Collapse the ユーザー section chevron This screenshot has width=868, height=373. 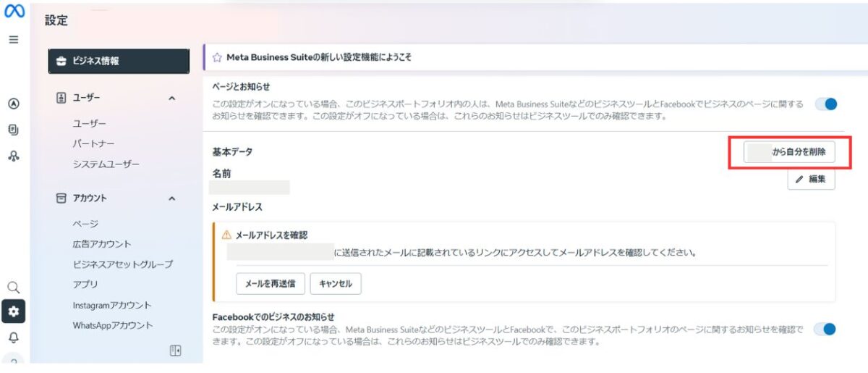[x=172, y=98]
